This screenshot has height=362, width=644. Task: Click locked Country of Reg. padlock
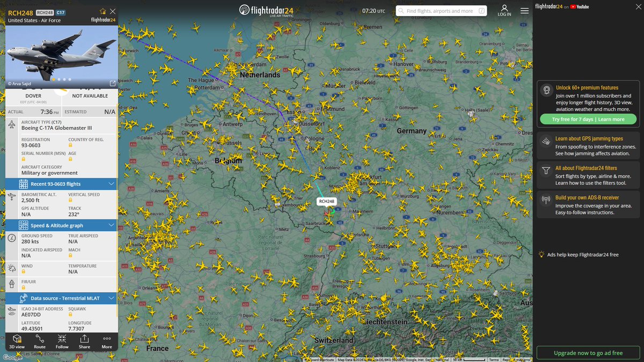click(70, 146)
